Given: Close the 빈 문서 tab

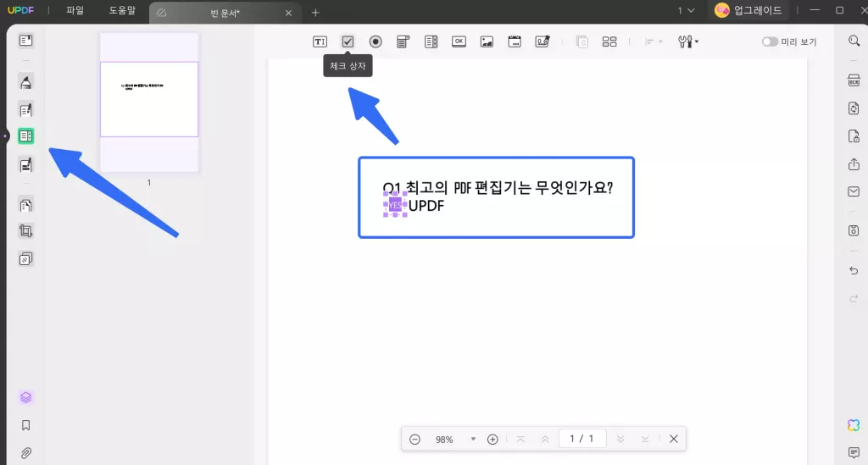Looking at the screenshot, I should (288, 13).
